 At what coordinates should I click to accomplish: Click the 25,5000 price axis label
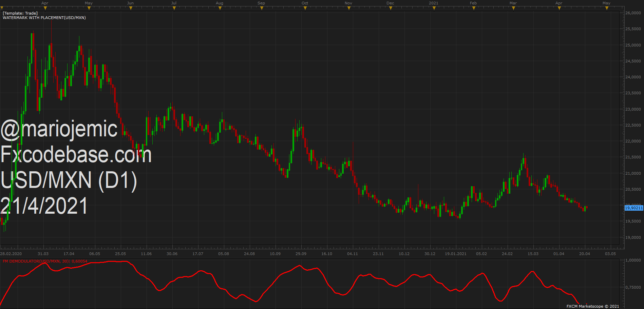coord(633,29)
